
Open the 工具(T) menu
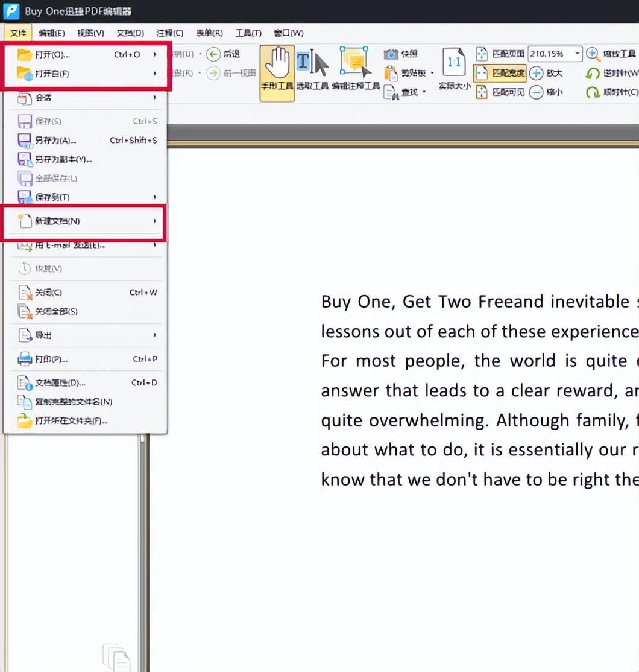tap(248, 33)
